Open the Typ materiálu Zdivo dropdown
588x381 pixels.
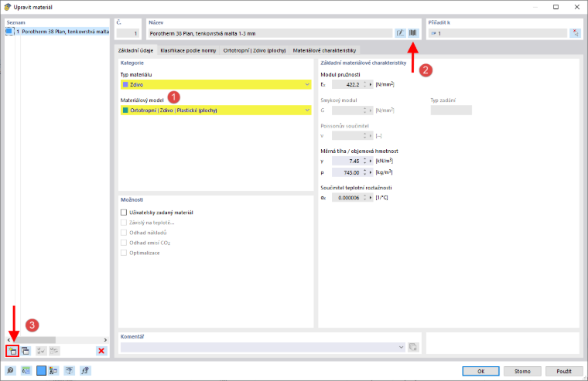click(x=216, y=85)
